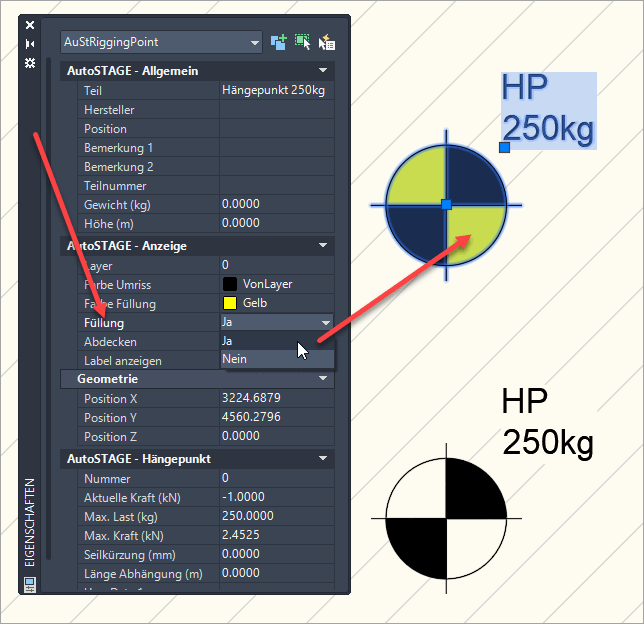Click the black Farbe Umriss color swatch
This screenshot has height=624, width=644.
(229, 285)
